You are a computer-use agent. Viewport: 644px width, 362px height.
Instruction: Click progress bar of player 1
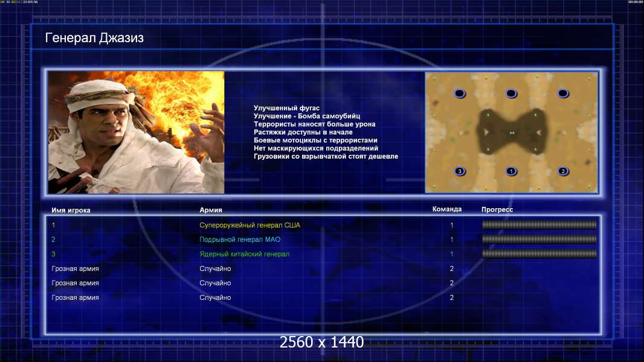point(539,224)
